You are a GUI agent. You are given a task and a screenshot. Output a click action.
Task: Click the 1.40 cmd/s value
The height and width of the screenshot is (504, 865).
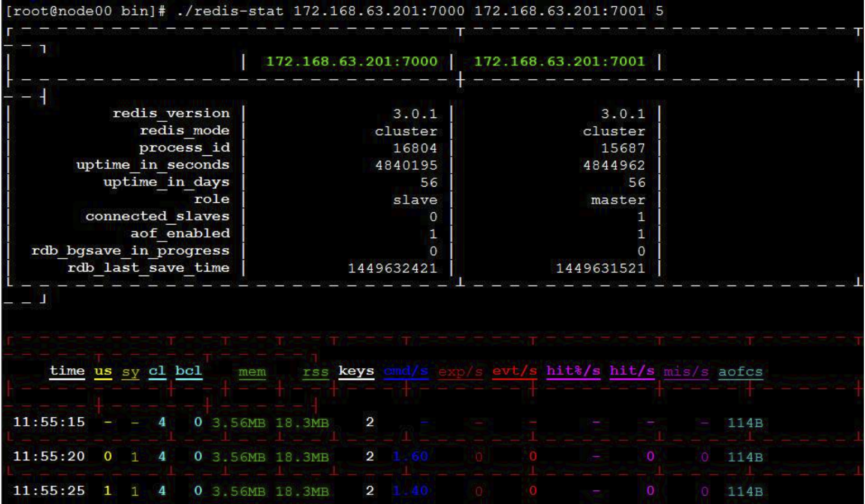[x=411, y=491]
